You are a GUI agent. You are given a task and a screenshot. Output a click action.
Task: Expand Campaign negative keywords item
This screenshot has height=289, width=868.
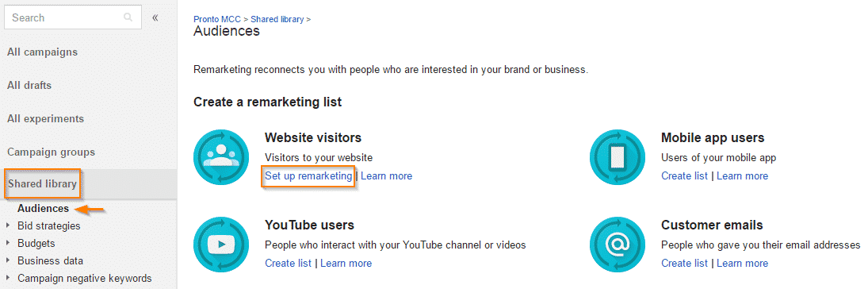[7, 279]
